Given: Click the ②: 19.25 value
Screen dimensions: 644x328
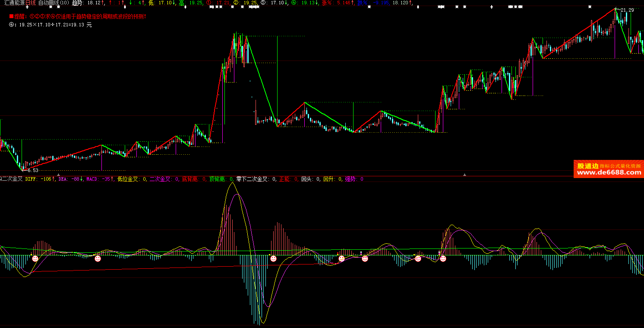Looking at the screenshot, I should coord(246,3).
